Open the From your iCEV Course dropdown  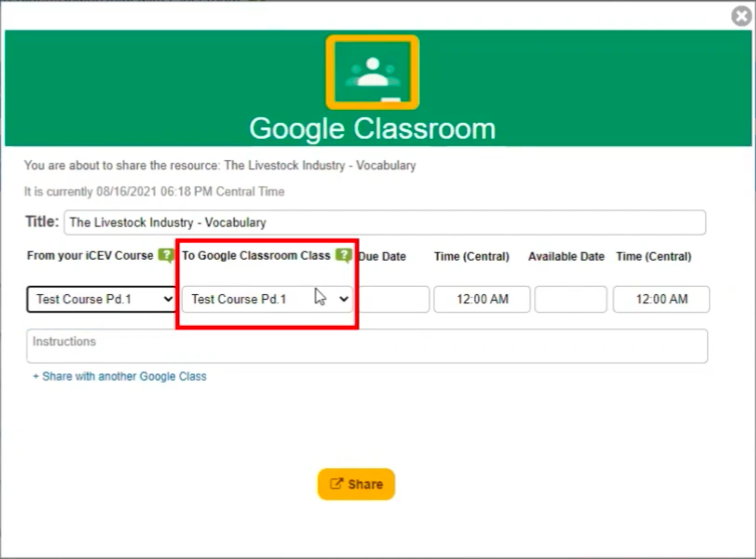[x=102, y=299]
